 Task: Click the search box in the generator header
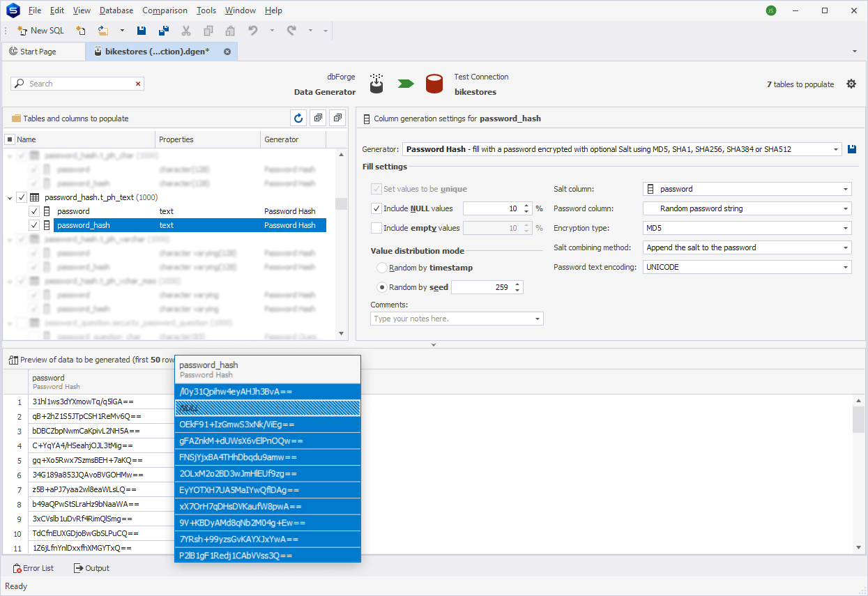[x=77, y=84]
